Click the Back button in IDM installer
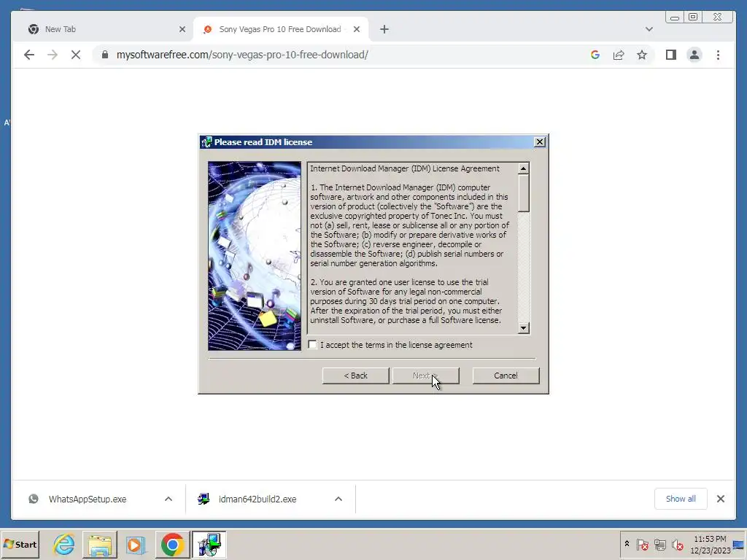Screen dimensions: 747x560 355,376
